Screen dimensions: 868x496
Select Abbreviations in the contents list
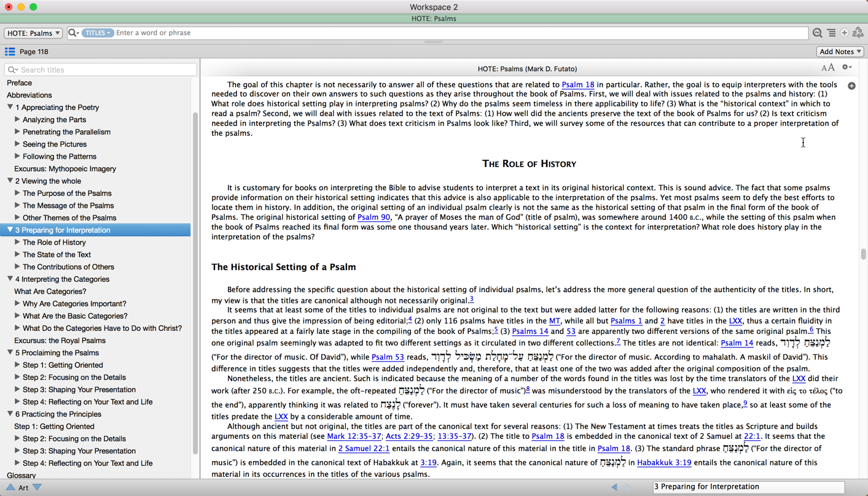(x=29, y=95)
